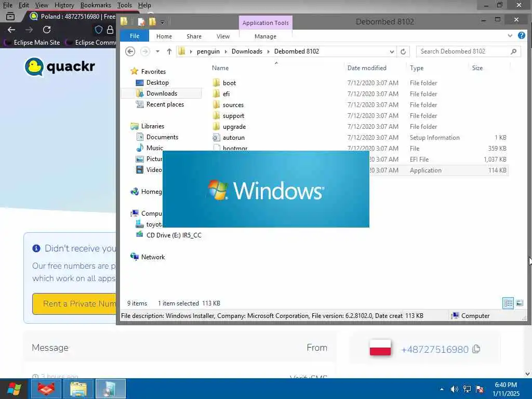Open browser Tools menu
The width and height of the screenshot is (532, 399).
(x=124, y=5)
